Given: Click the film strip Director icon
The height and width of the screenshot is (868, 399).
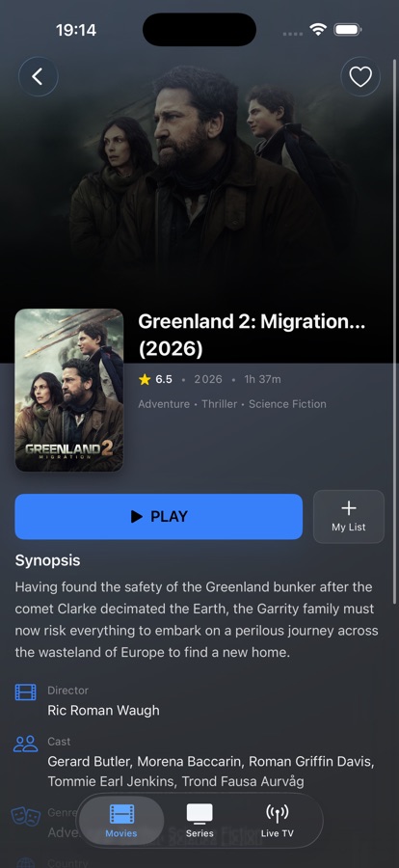Looking at the screenshot, I should [25, 692].
